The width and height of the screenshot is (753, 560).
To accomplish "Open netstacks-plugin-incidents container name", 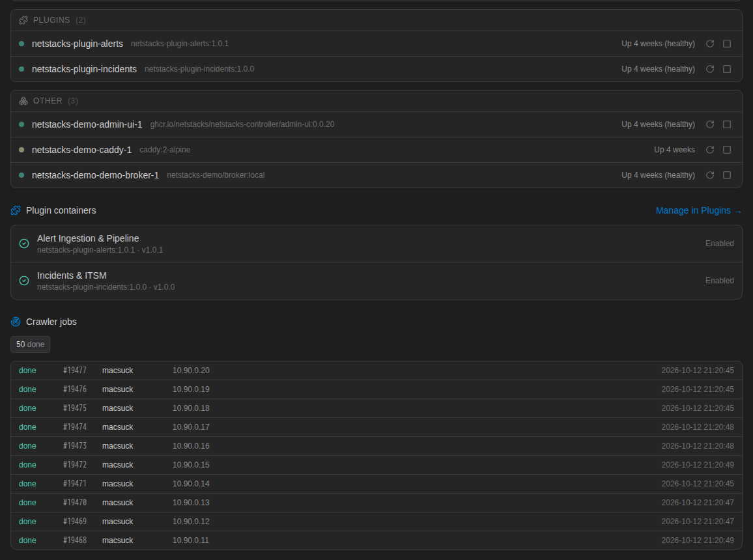I will [84, 69].
